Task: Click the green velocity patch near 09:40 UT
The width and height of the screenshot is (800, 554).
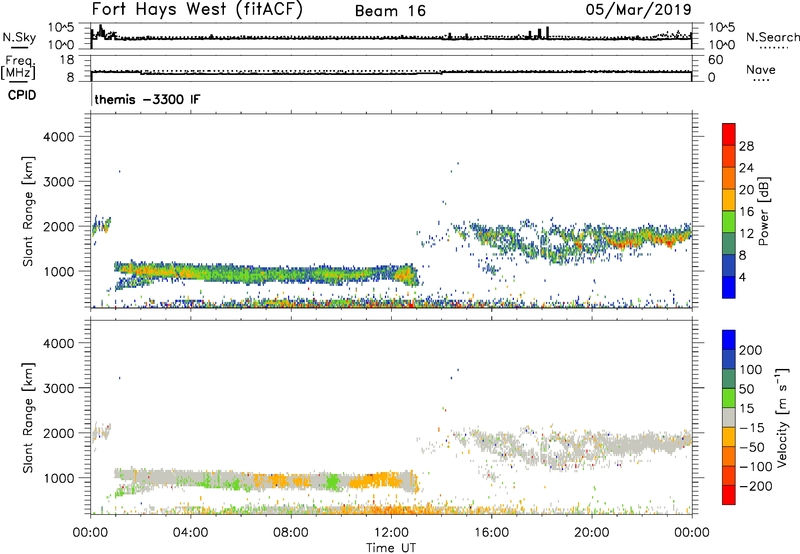Action: point(333,481)
